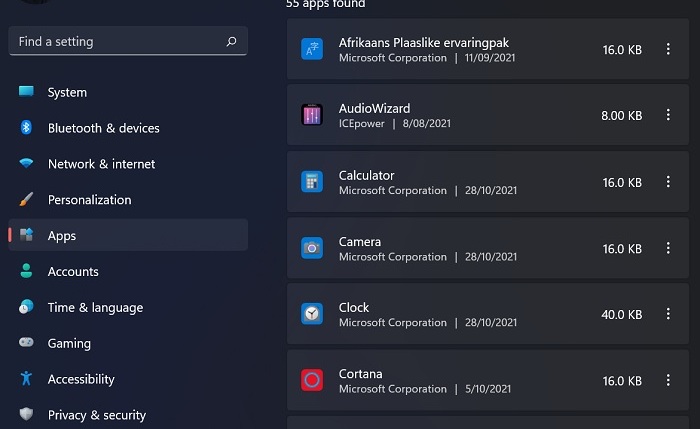Click the Accessibility figure icon
Image resolution: width=700 pixels, height=429 pixels.
coord(26,378)
